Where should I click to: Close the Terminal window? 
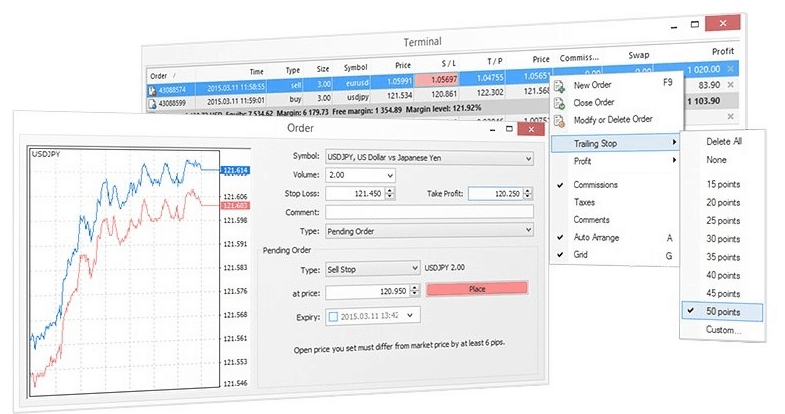click(x=722, y=23)
